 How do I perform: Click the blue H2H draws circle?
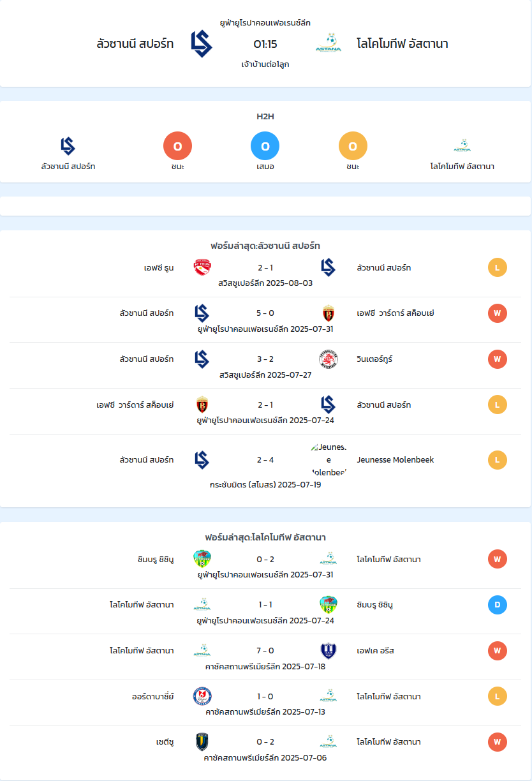265,146
